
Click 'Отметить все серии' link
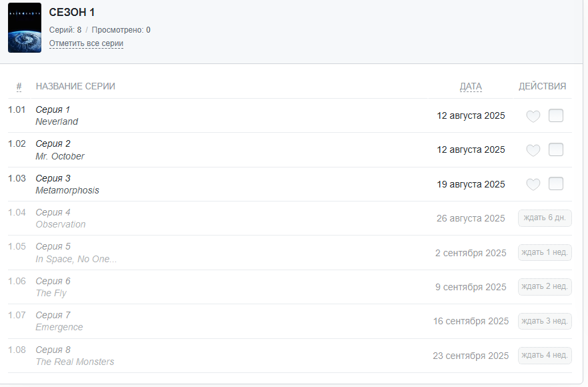[86, 43]
